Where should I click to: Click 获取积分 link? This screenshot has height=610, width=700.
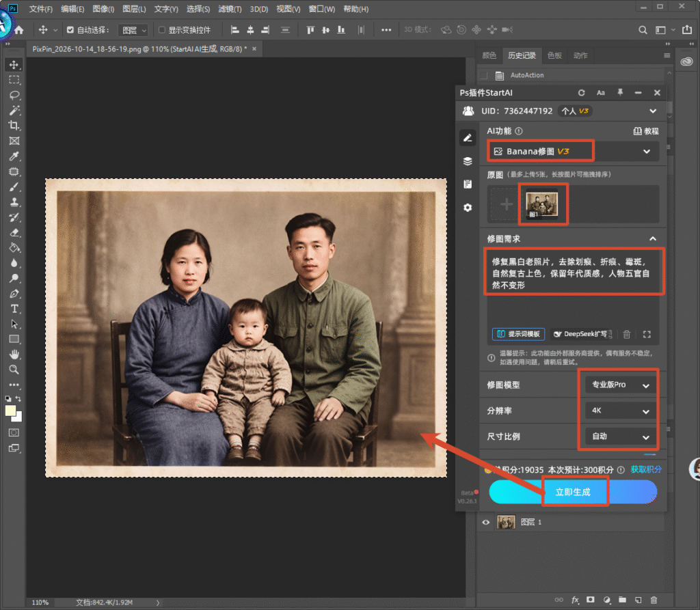[646, 469]
